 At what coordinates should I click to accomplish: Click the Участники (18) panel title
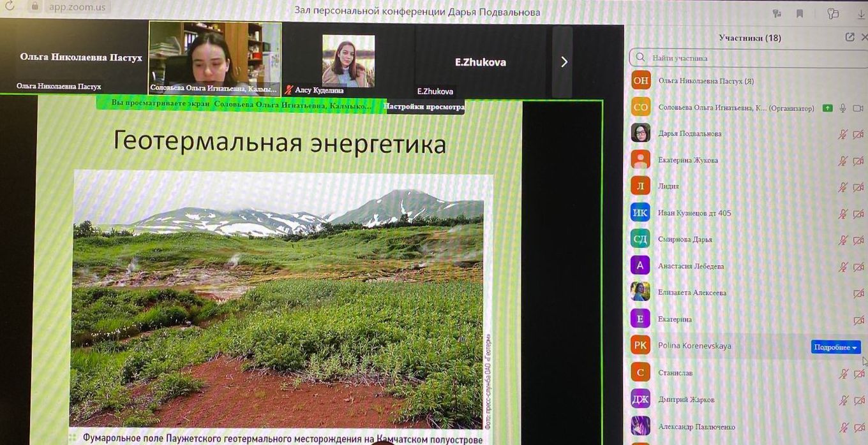(x=750, y=38)
